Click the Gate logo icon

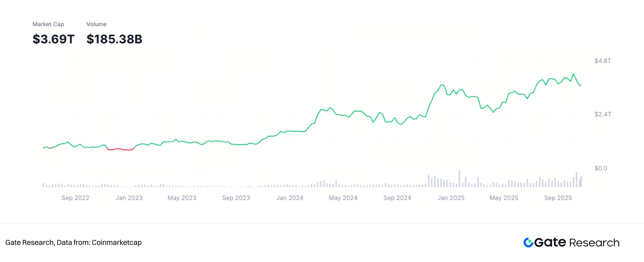[x=528, y=242]
